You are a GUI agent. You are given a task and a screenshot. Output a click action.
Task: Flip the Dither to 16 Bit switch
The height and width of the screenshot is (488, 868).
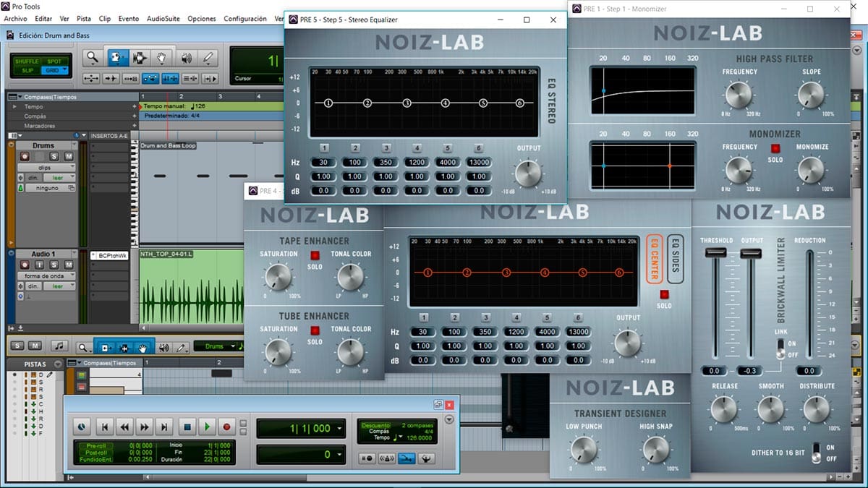(816, 453)
